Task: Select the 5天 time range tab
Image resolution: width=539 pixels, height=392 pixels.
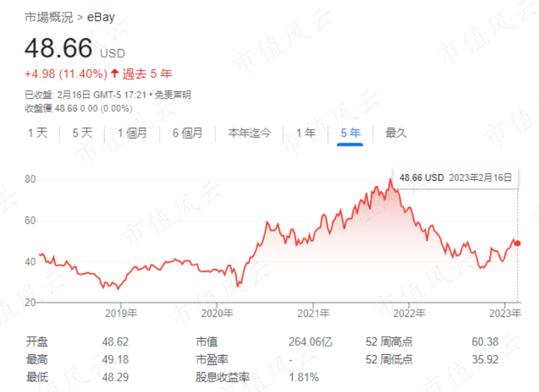Action: [82, 133]
